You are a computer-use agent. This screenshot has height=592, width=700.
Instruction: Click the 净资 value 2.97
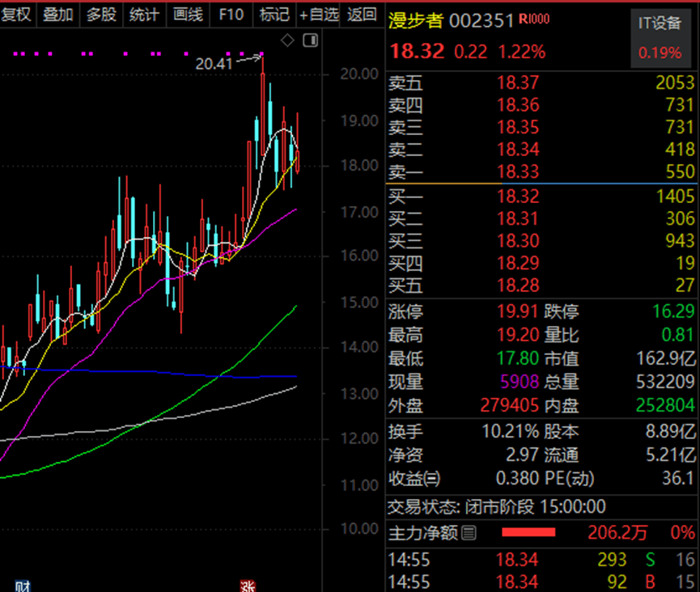[x=522, y=455]
